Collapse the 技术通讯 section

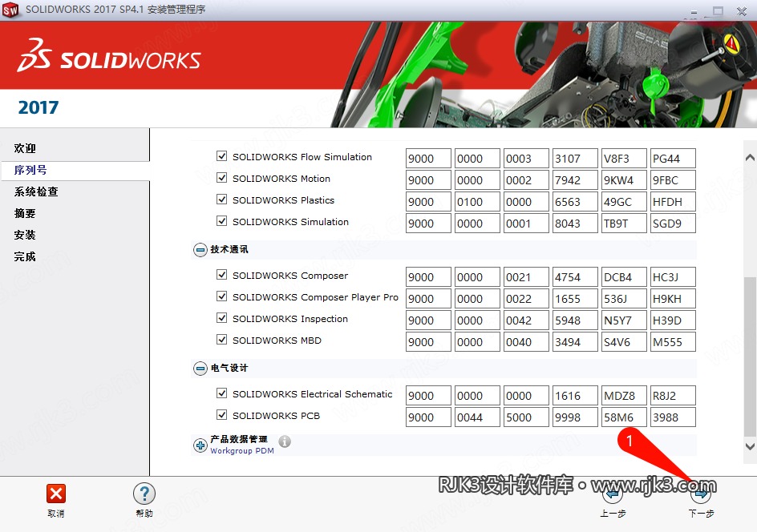[200, 250]
